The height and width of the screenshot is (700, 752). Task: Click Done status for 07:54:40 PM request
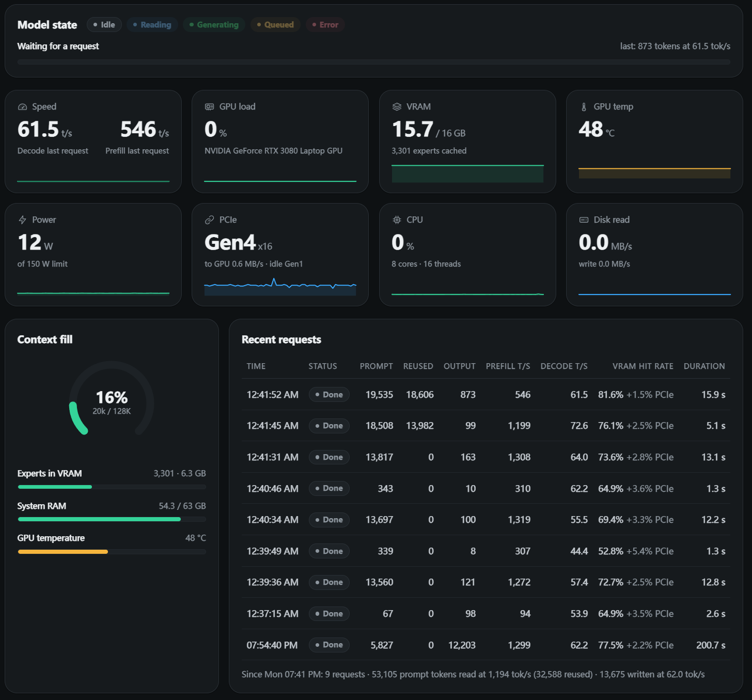(329, 645)
